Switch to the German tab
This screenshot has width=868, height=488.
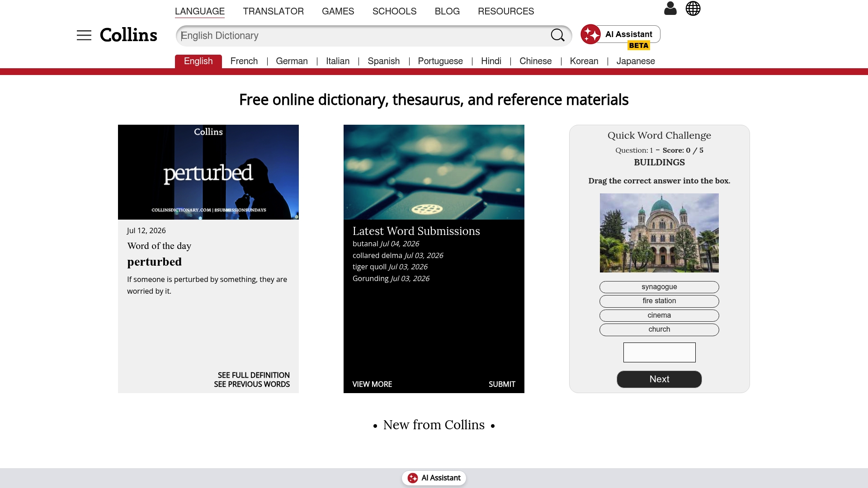(292, 61)
